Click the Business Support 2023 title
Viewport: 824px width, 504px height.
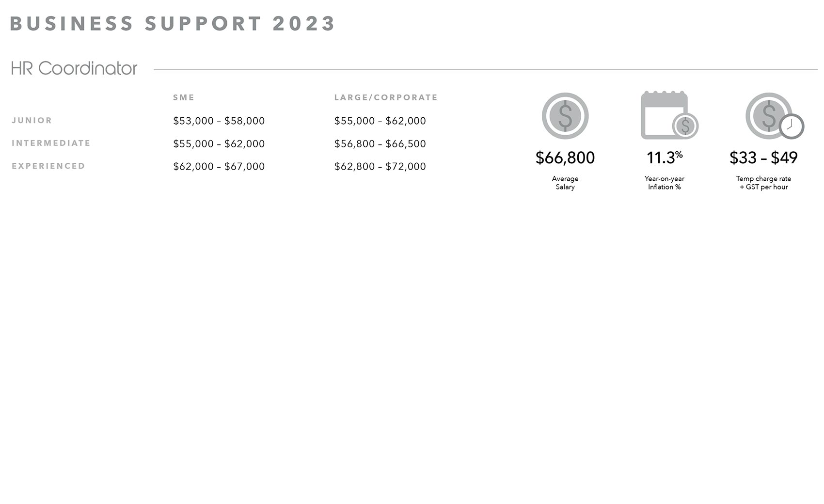point(173,23)
